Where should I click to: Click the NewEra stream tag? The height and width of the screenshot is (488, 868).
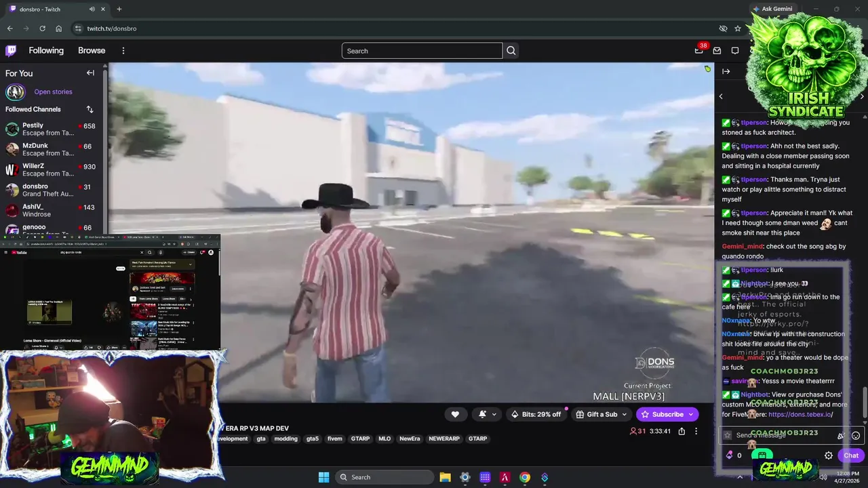tap(410, 439)
